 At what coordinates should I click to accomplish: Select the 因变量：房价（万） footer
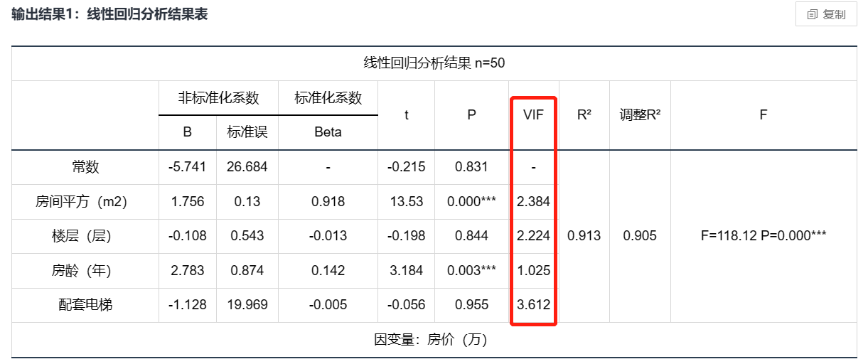pos(434,339)
